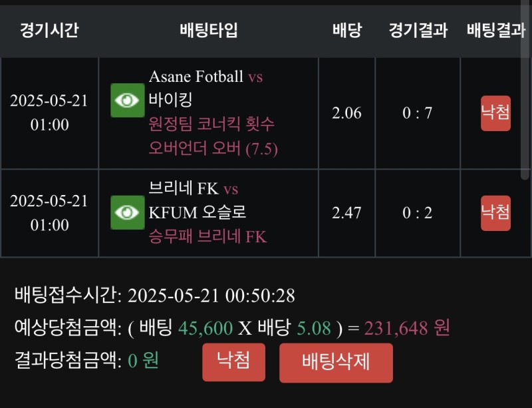Select the 배팅타입 column header
532x408 pixels.
coord(208,31)
